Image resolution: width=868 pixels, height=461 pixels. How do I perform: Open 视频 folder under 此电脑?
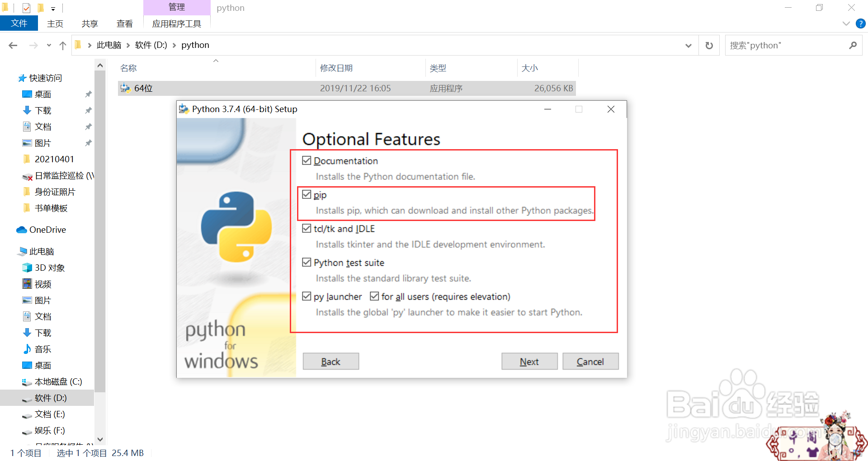coord(43,284)
